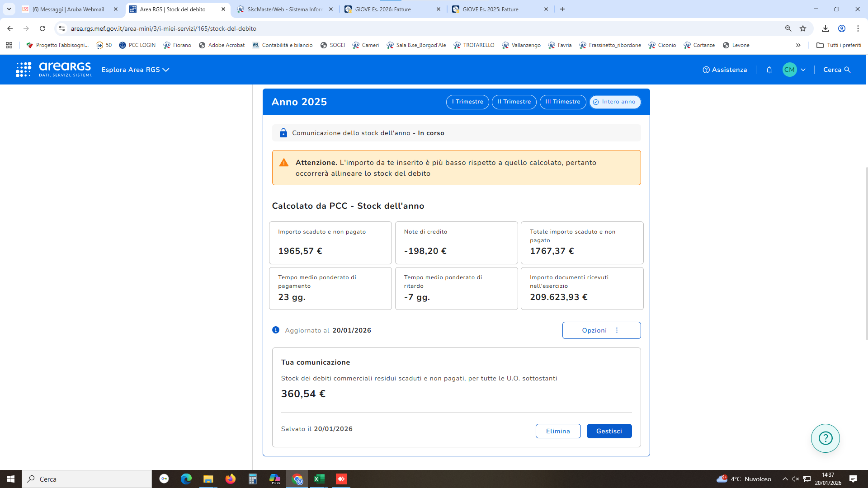
Task: Click the Gestisci button
Action: point(609,431)
